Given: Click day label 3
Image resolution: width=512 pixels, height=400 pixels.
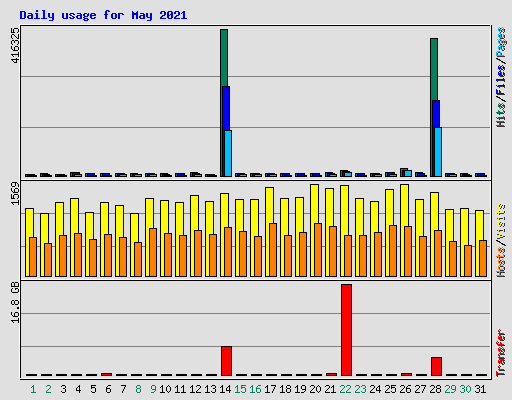Looking at the screenshot, I should pos(63,389).
